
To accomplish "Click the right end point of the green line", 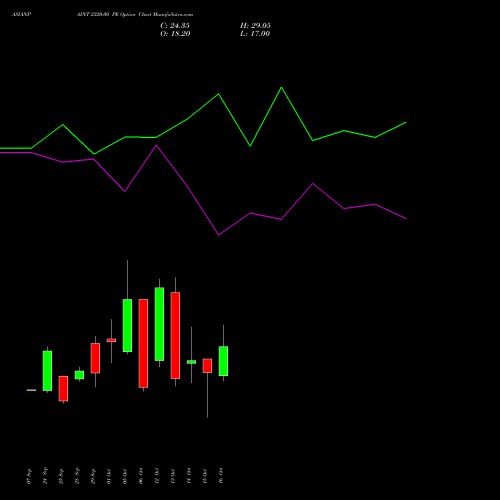I will pyautogui.click(x=406, y=122).
